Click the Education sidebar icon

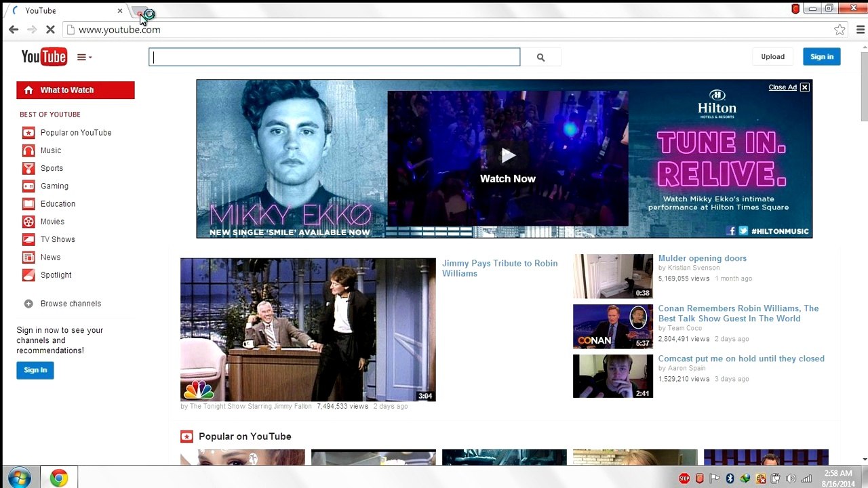[x=28, y=203]
